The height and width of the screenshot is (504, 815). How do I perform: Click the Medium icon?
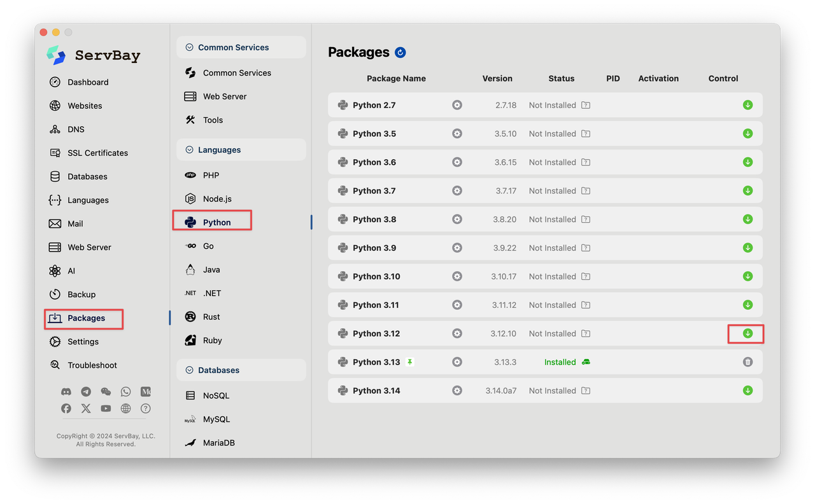146,392
